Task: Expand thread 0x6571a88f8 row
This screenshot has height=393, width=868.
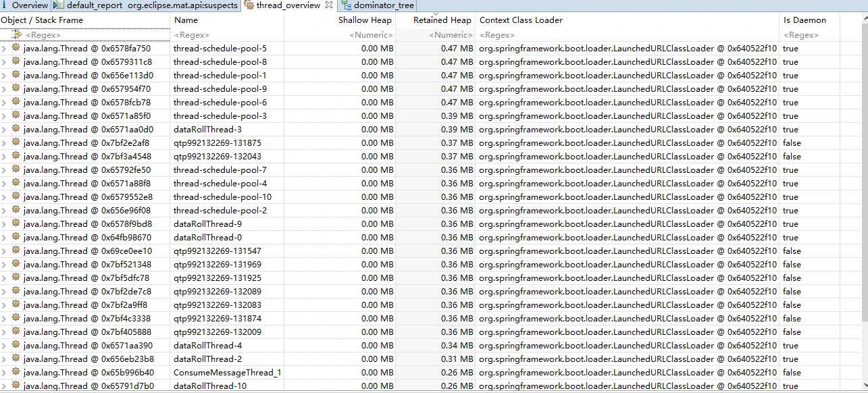Action: [4, 184]
